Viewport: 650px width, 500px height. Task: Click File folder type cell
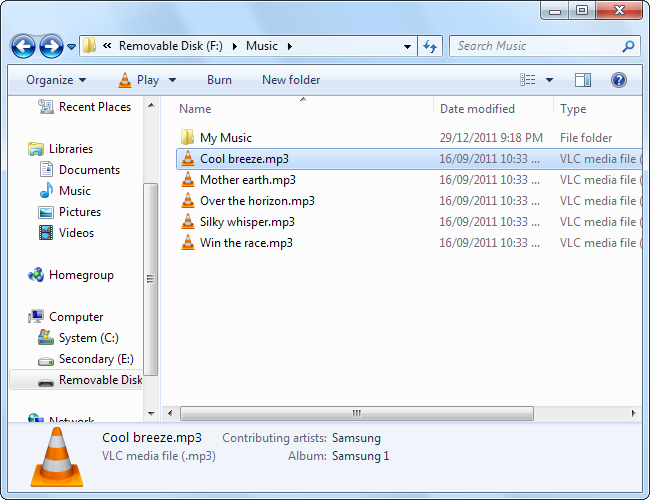click(586, 138)
